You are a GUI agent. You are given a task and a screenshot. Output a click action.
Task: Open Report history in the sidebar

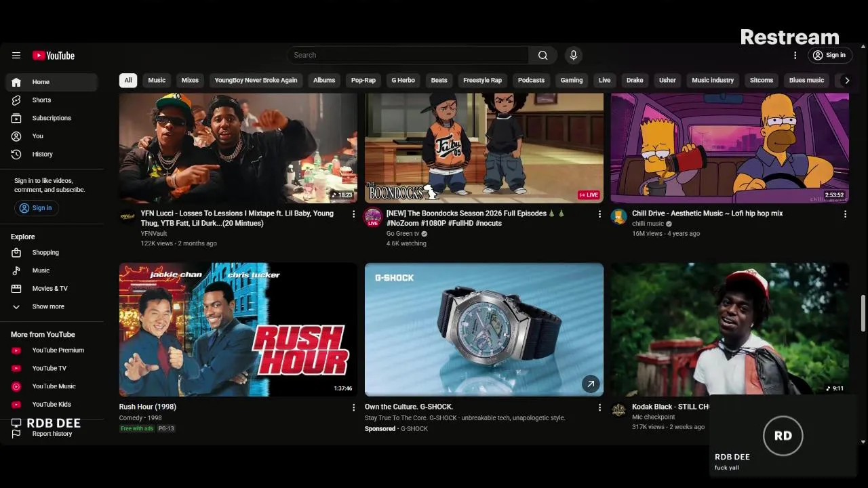(x=52, y=434)
